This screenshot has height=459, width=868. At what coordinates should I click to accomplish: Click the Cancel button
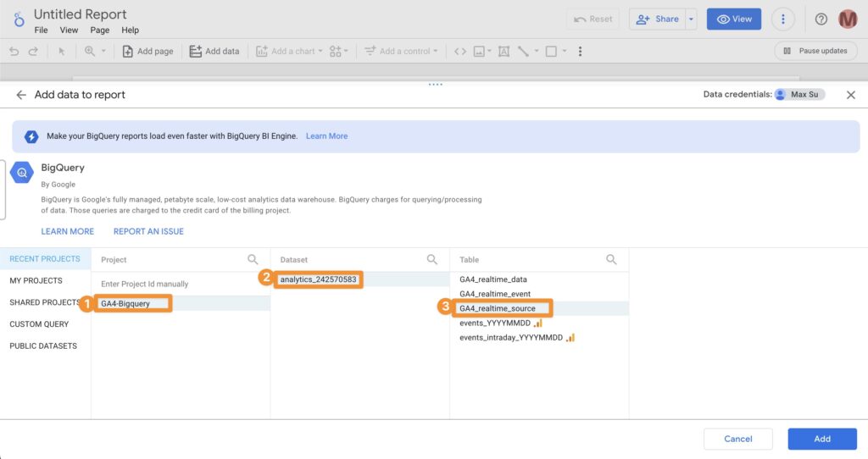(738, 439)
